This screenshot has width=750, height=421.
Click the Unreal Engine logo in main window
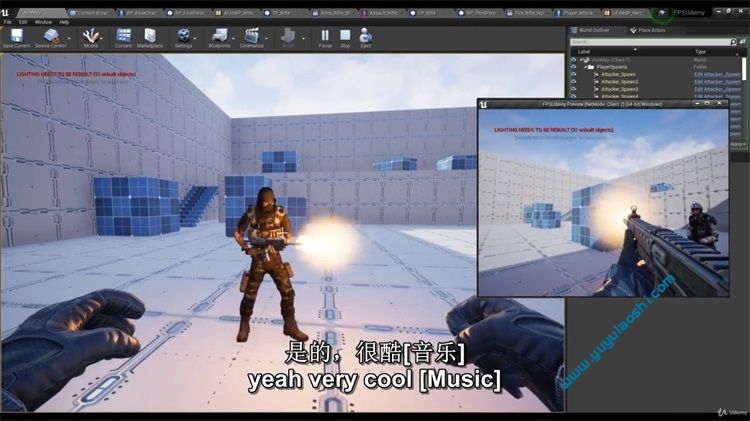tap(5, 11)
